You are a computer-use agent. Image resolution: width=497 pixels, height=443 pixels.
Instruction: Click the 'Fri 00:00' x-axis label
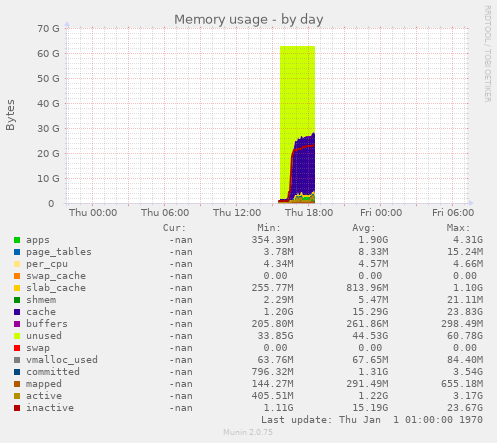coord(381,213)
